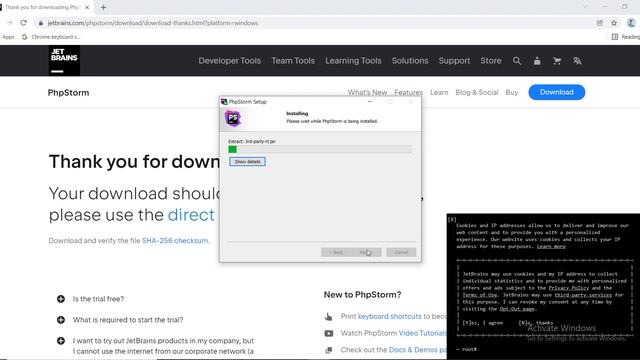Click the installation progress bar
Screen dimensions: 640x360
(320, 149)
